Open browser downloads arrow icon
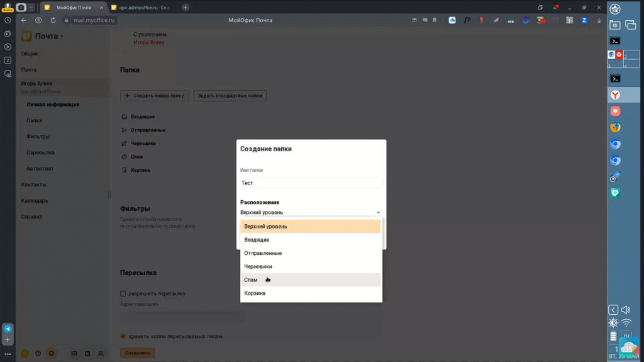The height and width of the screenshot is (362, 644). [x=599, y=20]
